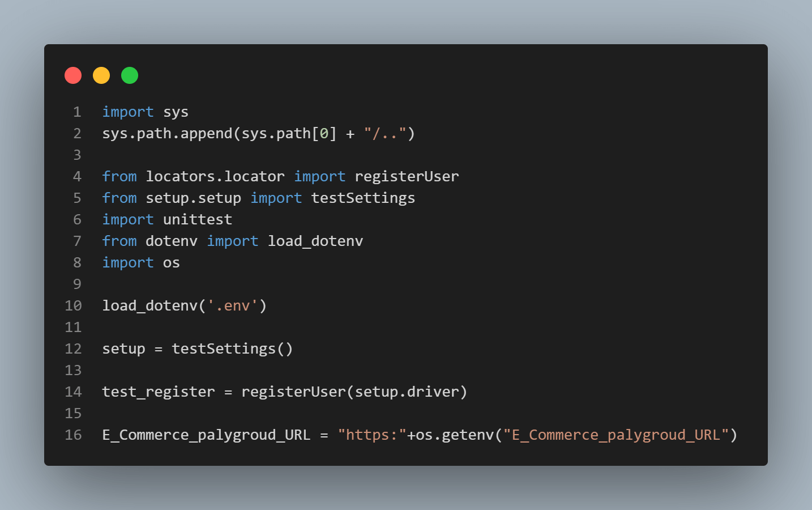Click "testSettings" import on line 5
Viewport: 812px width, 510px height.
(x=364, y=198)
